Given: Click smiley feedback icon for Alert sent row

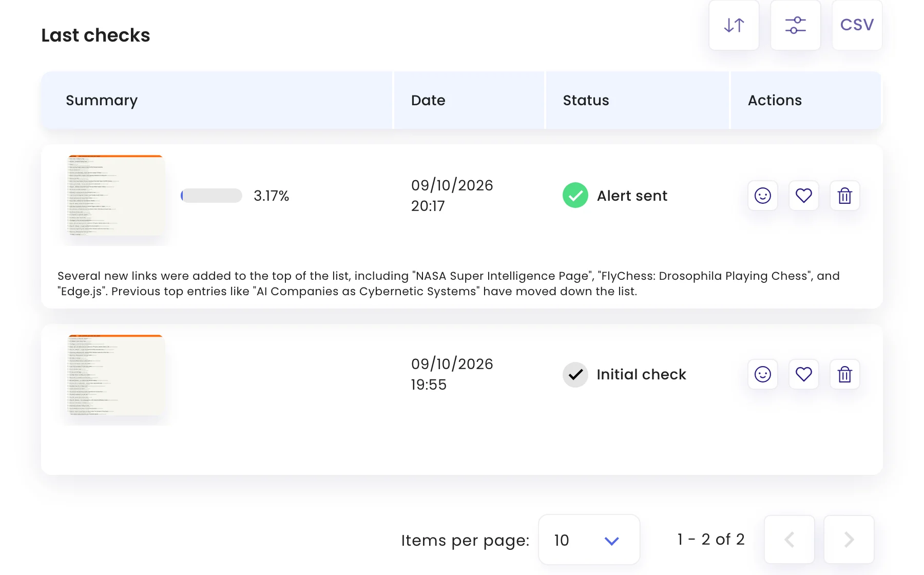Looking at the screenshot, I should click(763, 196).
